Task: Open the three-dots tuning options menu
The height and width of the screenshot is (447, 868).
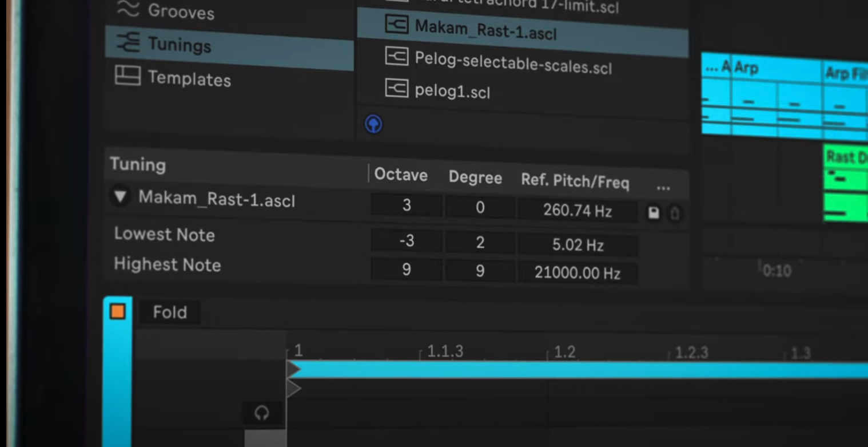Action: click(663, 188)
